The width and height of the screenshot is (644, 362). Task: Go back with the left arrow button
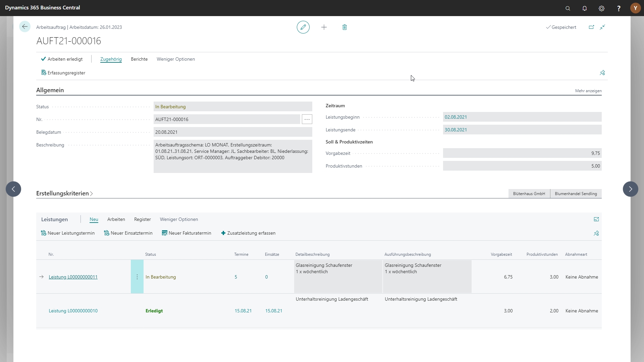[x=25, y=27]
